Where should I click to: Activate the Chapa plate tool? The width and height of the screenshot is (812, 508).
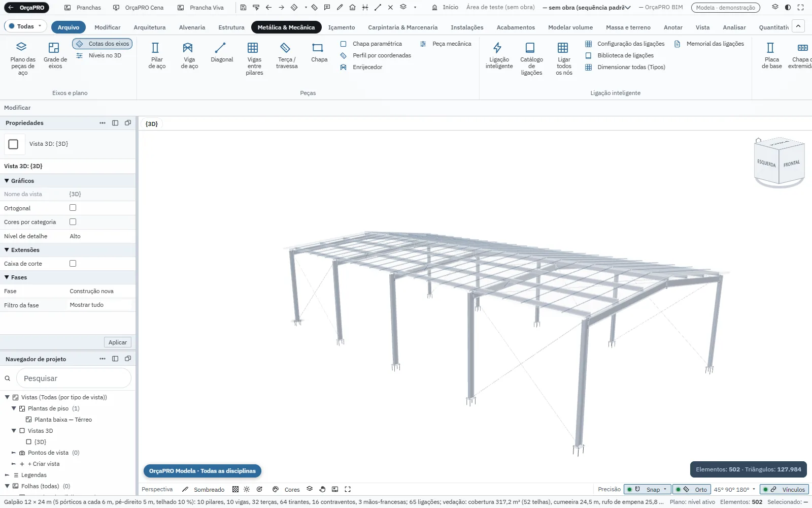(319, 53)
